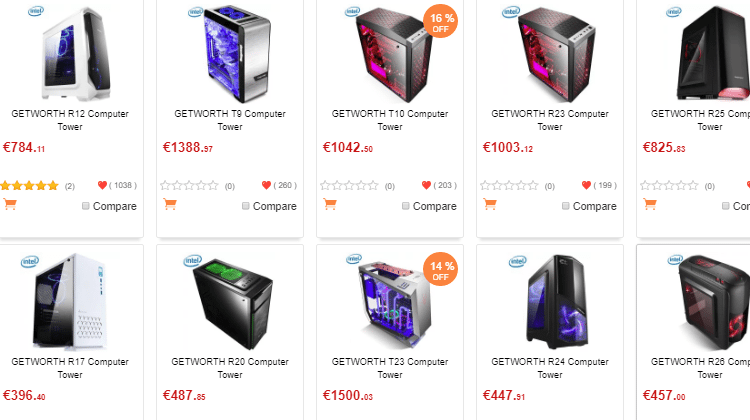Click the GETWORTH T9 tower product image

[235, 54]
